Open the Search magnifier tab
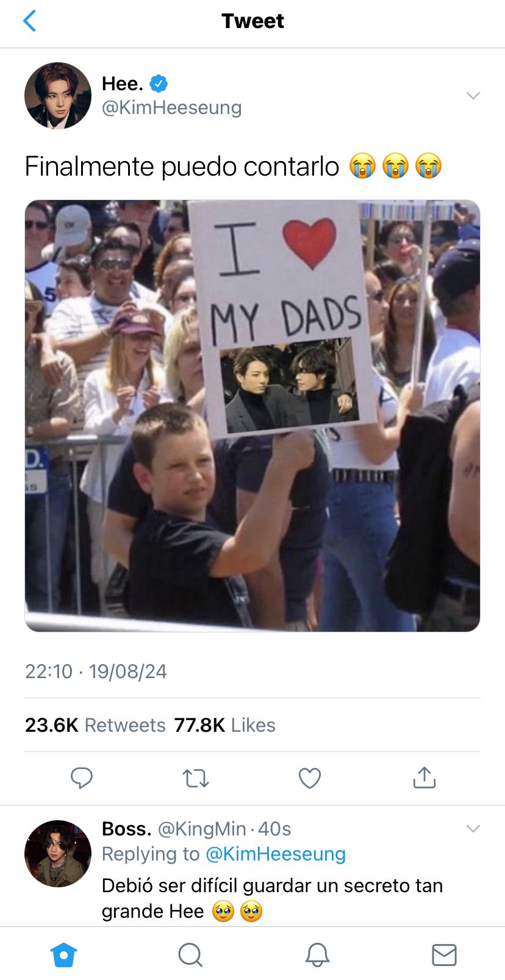Viewport: 505px width, 980px height. pos(190,954)
